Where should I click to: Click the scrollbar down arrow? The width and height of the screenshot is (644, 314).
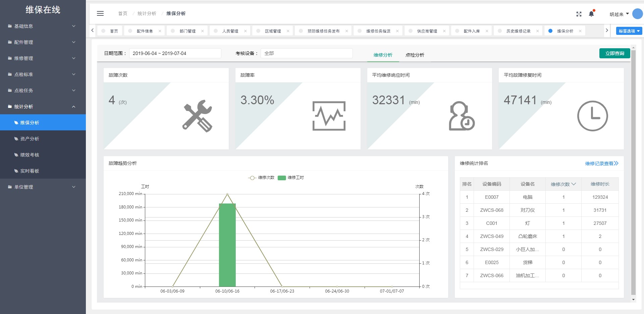pos(633,300)
